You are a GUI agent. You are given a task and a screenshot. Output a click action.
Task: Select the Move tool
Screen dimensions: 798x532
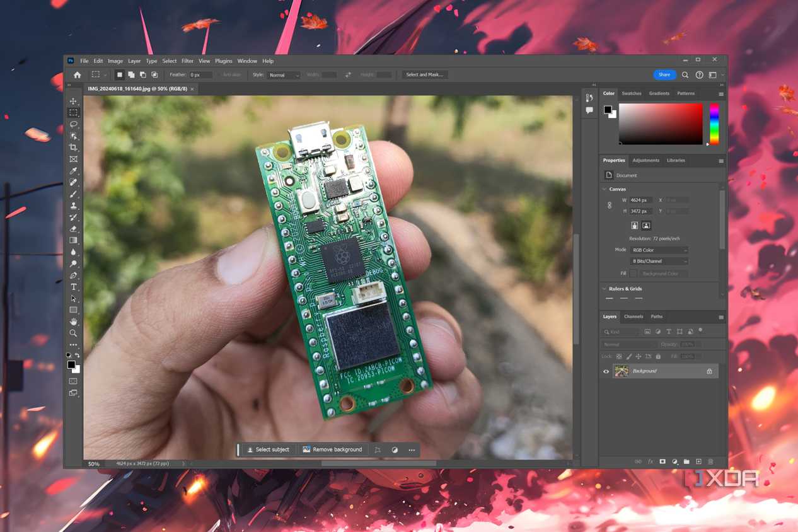coord(73,101)
